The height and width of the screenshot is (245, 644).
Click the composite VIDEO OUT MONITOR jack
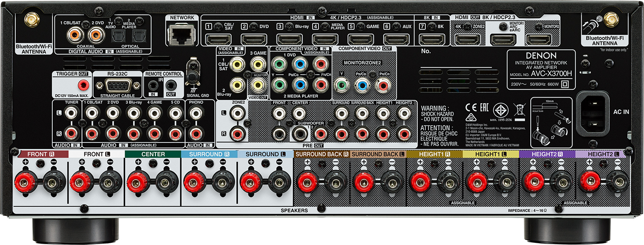pos(259,84)
